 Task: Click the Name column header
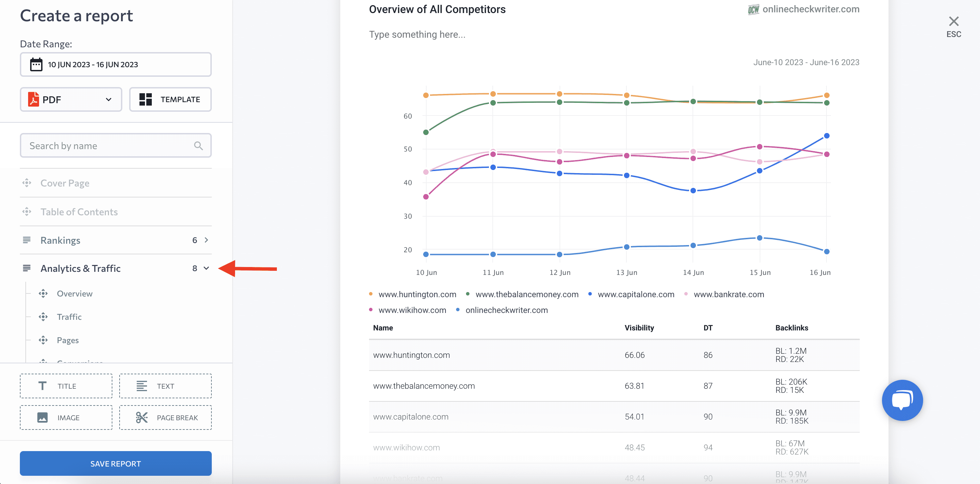[x=383, y=328]
